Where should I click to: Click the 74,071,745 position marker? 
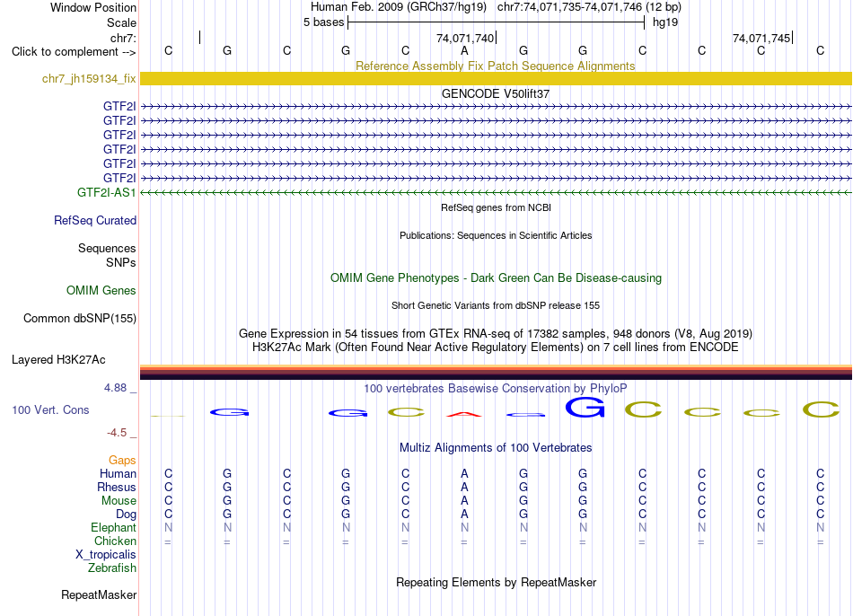tap(761, 38)
